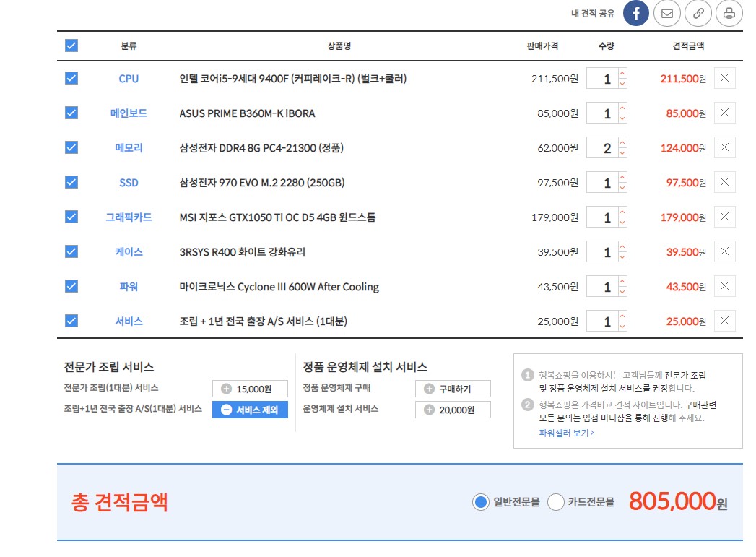Open the 마이크로닉스 Cyclone III 600W product name

(x=279, y=287)
